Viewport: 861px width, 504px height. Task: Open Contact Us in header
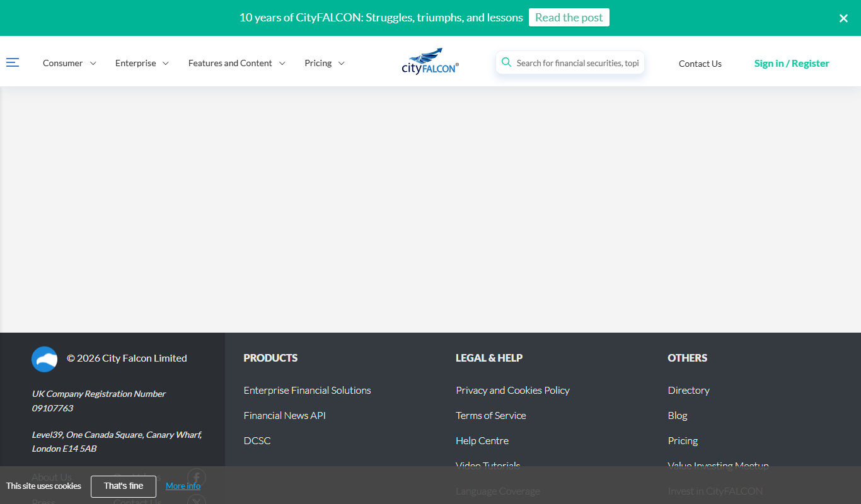coord(700,64)
